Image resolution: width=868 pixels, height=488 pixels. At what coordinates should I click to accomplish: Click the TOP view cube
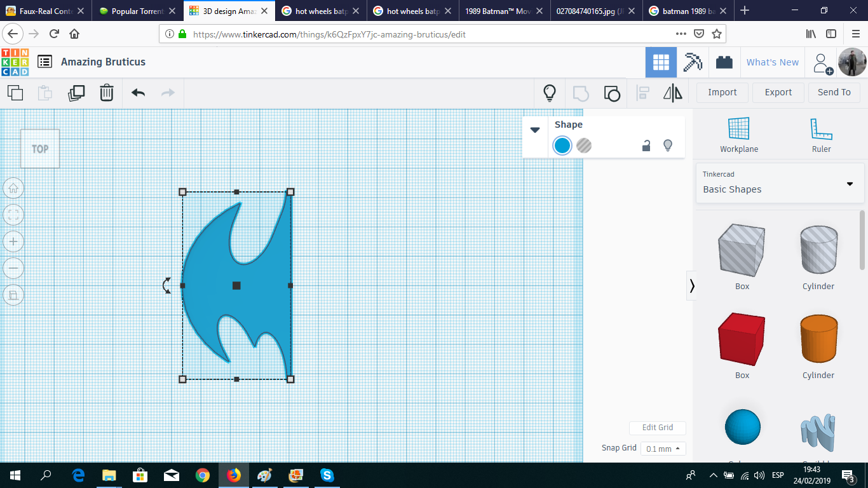40,149
